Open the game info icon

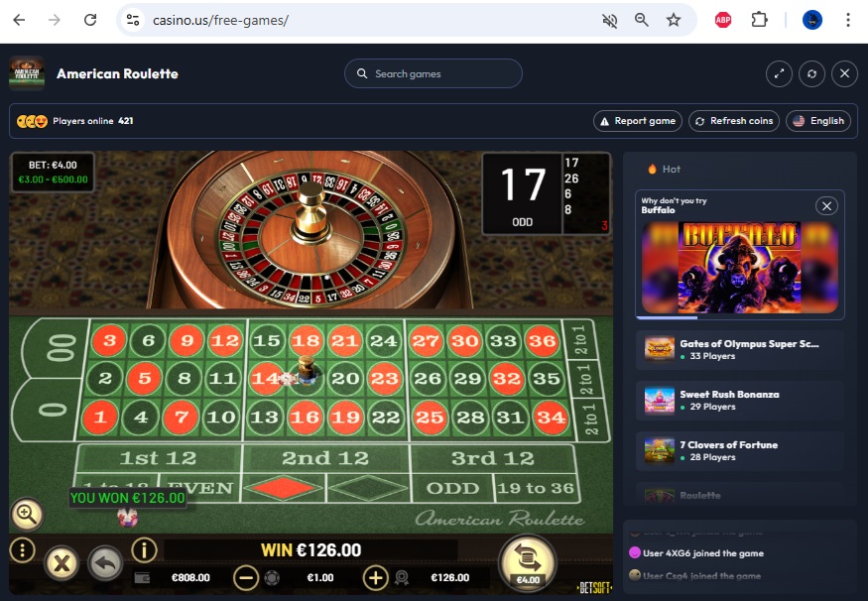coord(144,550)
